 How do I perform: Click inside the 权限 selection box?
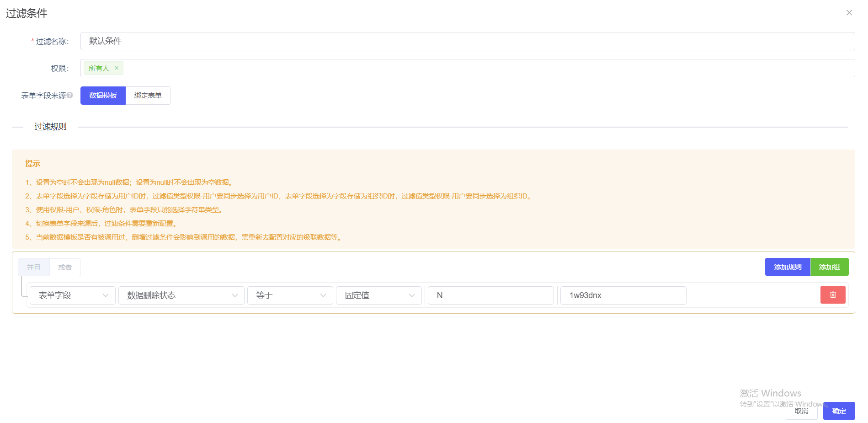coord(485,68)
